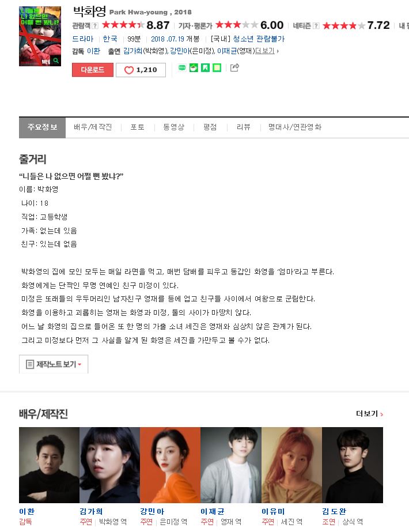This screenshot has height=532, width=409.
Task: Open 김가희 actor photo thumbnail
Action: coord(109,465)
